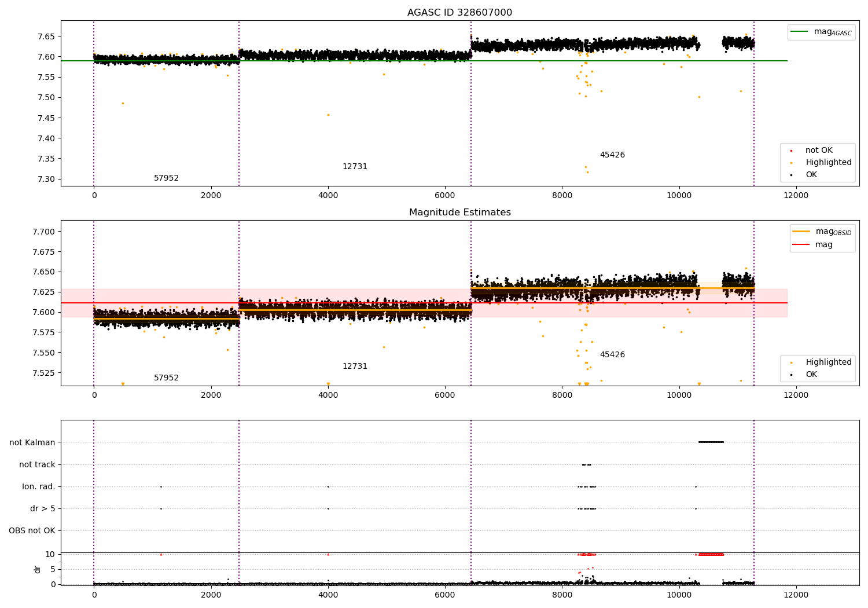Click the title 'AGASC ID 328607000'
Screen dimensions: 868x608
coord(459,13)
